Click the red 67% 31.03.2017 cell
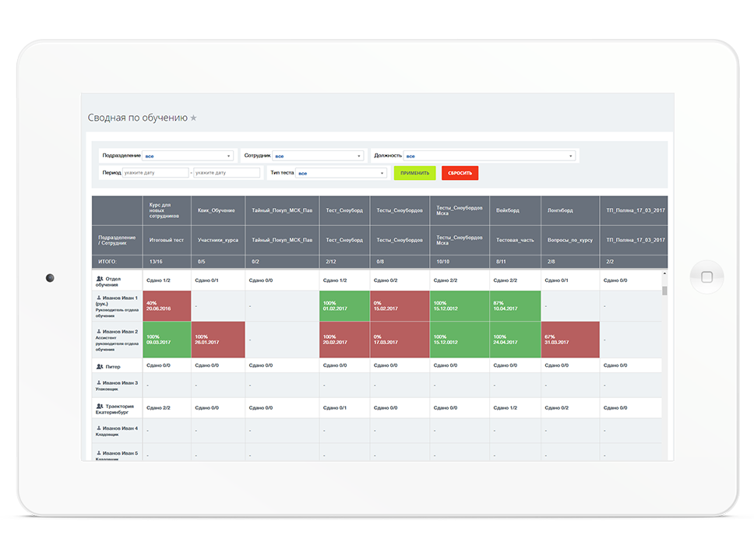The width and height of the screenshot is (754, 560). pos(570,340)
